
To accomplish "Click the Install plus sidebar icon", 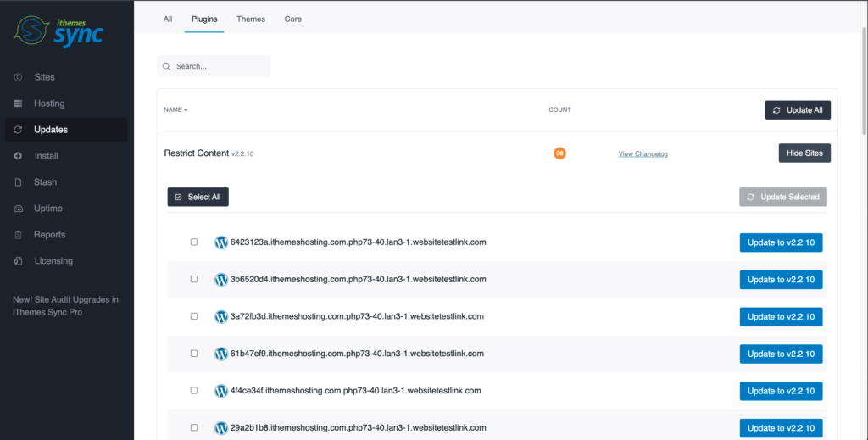I will (x=19, y=156).
